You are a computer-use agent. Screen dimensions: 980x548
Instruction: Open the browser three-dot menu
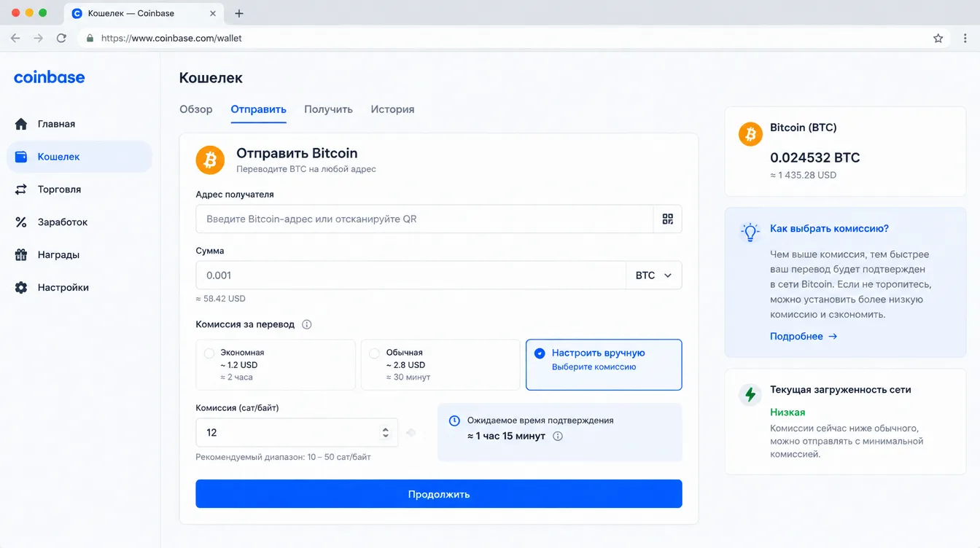[x=966, y=38]
